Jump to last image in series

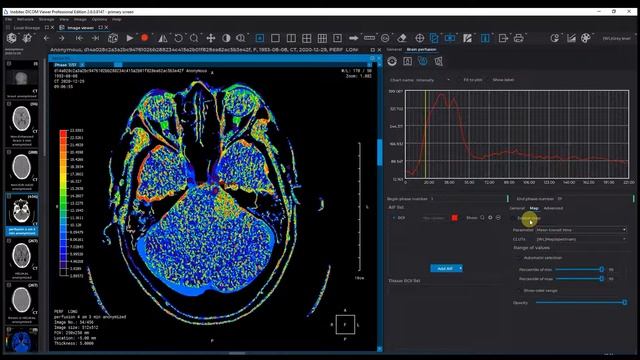pyautogui.click(x=96, y=38)
